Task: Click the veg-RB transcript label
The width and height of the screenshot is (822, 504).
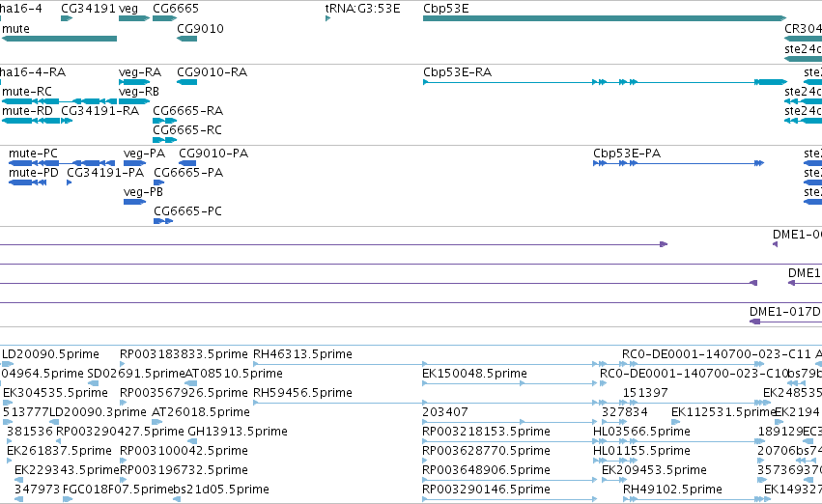Action: pyautogui.click(x=139, y=92)
